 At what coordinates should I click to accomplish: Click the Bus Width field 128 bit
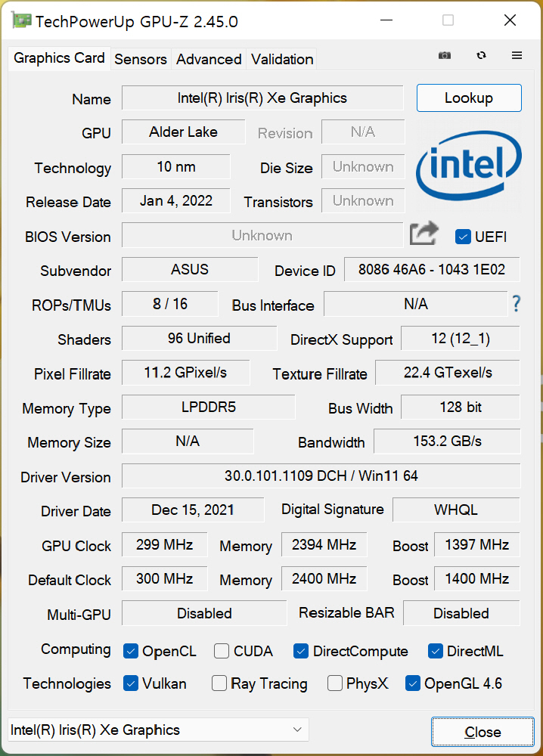click(461, 407)
